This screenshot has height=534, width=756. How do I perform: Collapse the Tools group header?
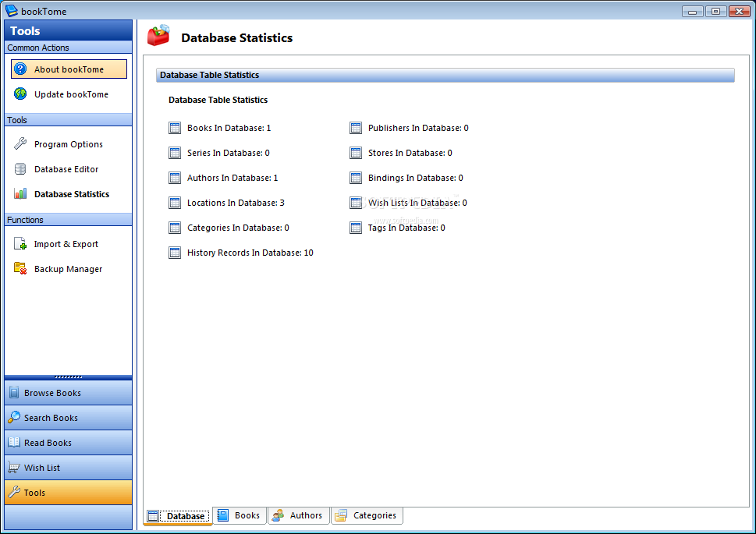tap(68, 120)
